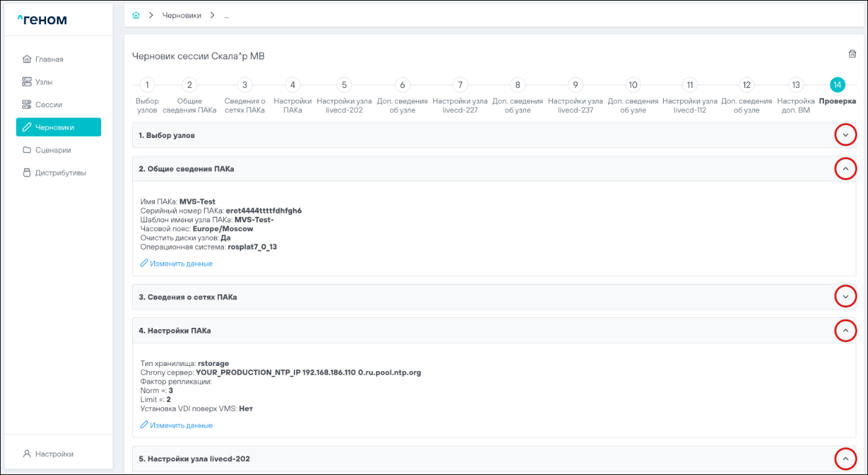The image size is (868, 475).
Task: Click the Геном logo
Action: (42, 20)
